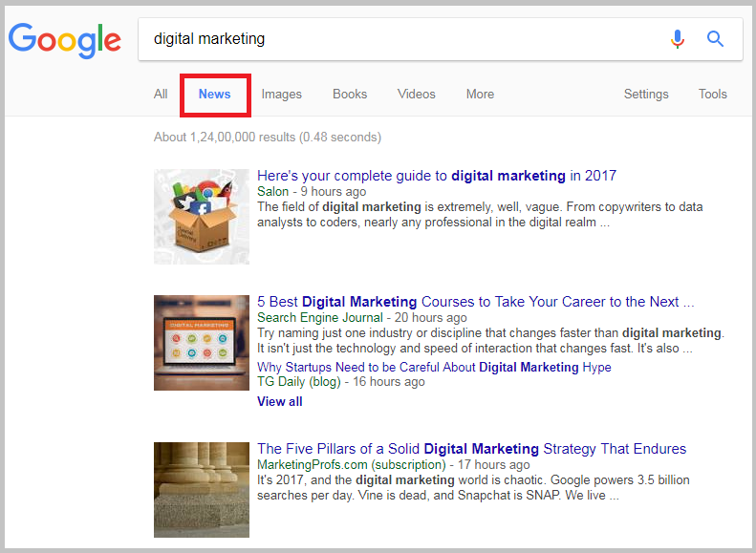The width and height of the screenshot is (756, 553).
Task: Open Why Startups Need to be Careful link
Action: [434, 367]
